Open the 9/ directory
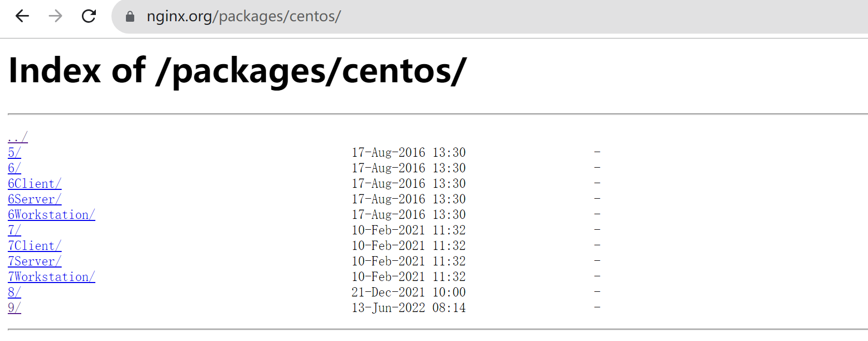 coord(13,307)
